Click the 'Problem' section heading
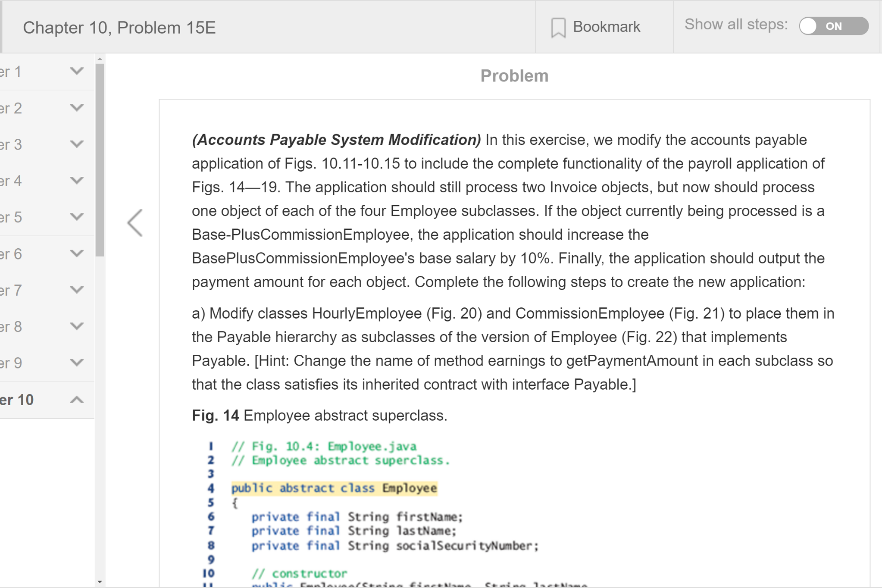 pos(514,76)
